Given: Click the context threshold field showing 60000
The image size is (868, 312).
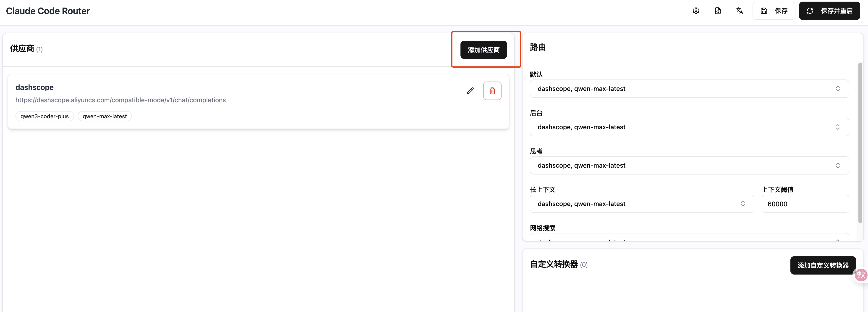Looking at the screenshot, I should tap(805, 204).
